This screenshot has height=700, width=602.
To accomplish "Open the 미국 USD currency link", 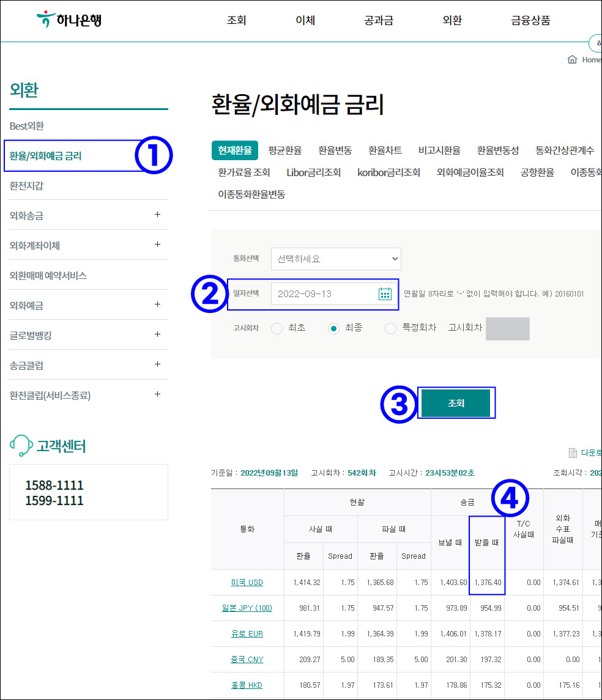I will point(247,582).
